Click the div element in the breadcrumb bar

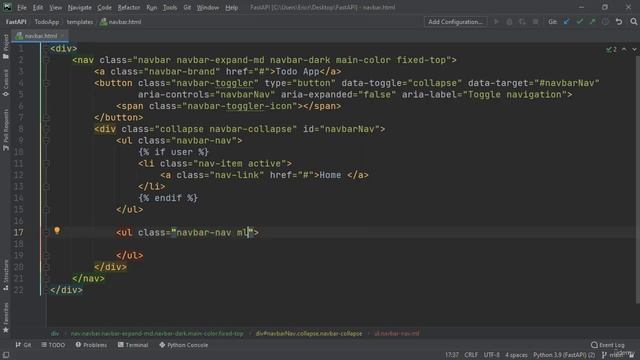pos(55,333)
